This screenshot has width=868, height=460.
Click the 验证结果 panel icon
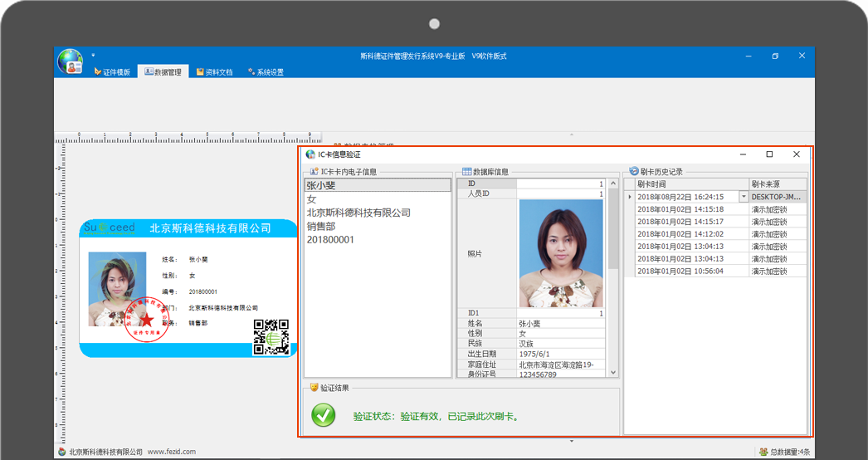pyautogui.click(x=315, y=388)
